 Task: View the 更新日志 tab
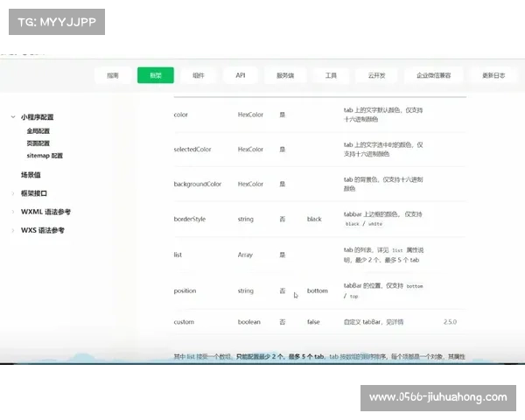tap(493, 75)
